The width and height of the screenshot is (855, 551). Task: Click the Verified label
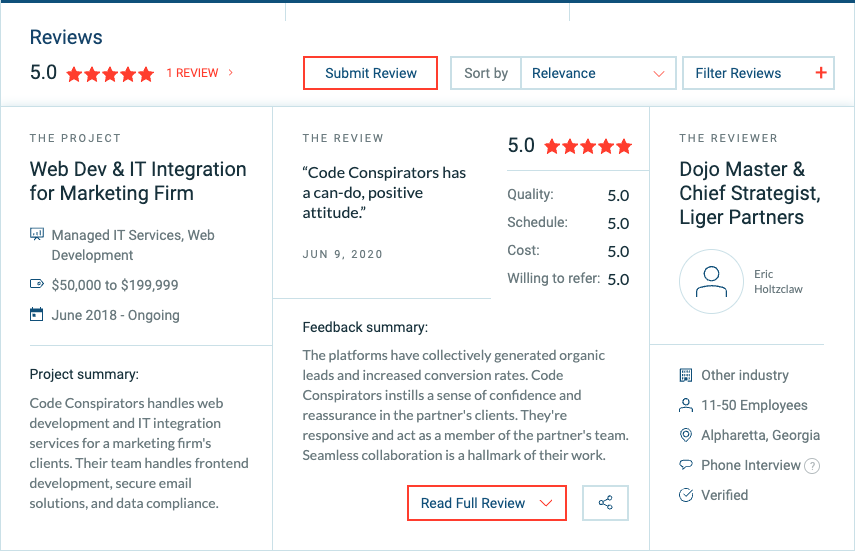(x=724, y=495)
